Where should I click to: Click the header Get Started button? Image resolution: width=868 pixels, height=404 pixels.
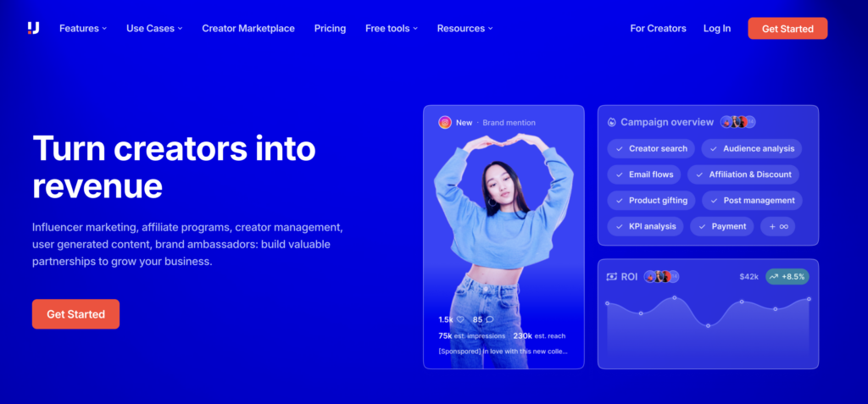pos(787,29)
